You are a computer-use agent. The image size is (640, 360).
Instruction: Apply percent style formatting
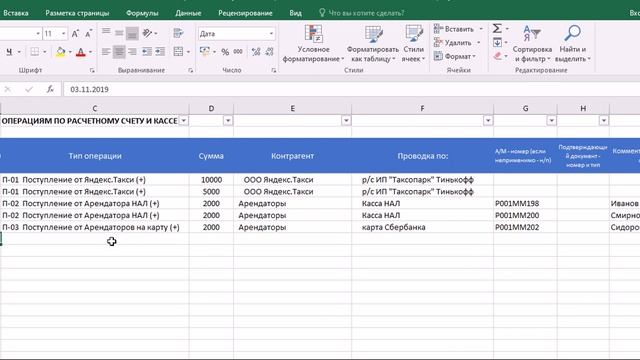click(x=225, y=52)
